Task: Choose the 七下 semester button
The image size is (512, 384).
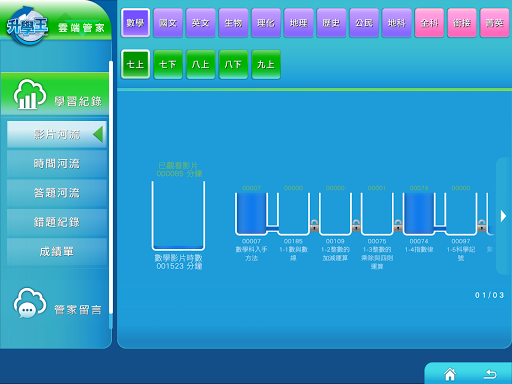Action: [x=168, y=64]
